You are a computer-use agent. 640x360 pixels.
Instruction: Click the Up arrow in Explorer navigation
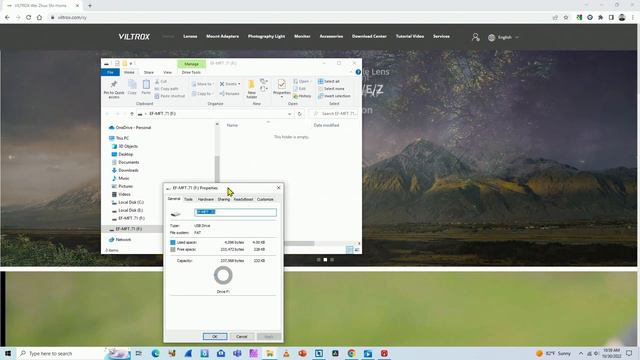pyautogui.click(x=132, y=114)
